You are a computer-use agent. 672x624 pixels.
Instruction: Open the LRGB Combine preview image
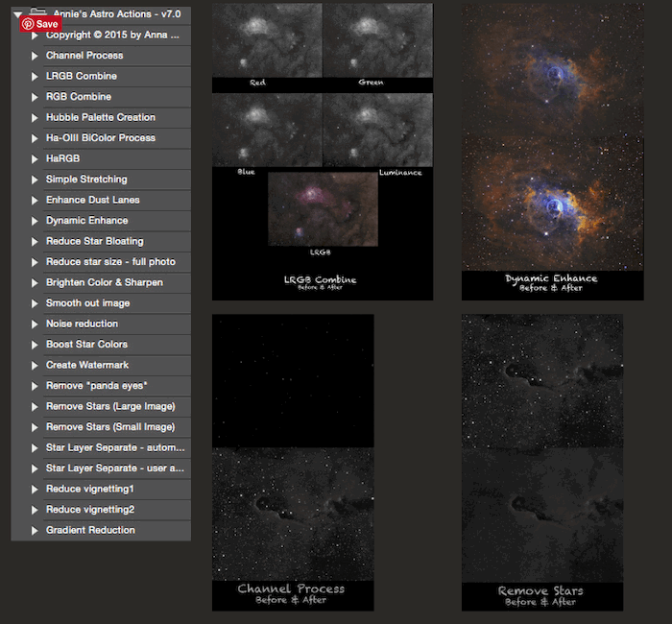[x=322, y=149]
